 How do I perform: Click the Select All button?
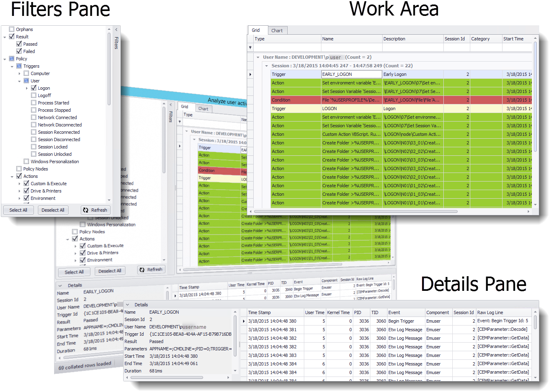(x=18, y=210)
